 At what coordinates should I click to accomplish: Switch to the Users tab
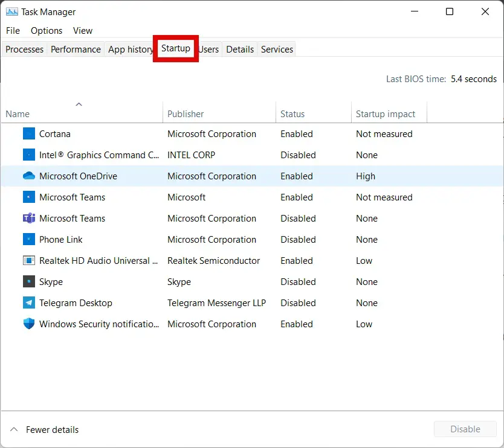pyautogui.click(x=209, y=49)
